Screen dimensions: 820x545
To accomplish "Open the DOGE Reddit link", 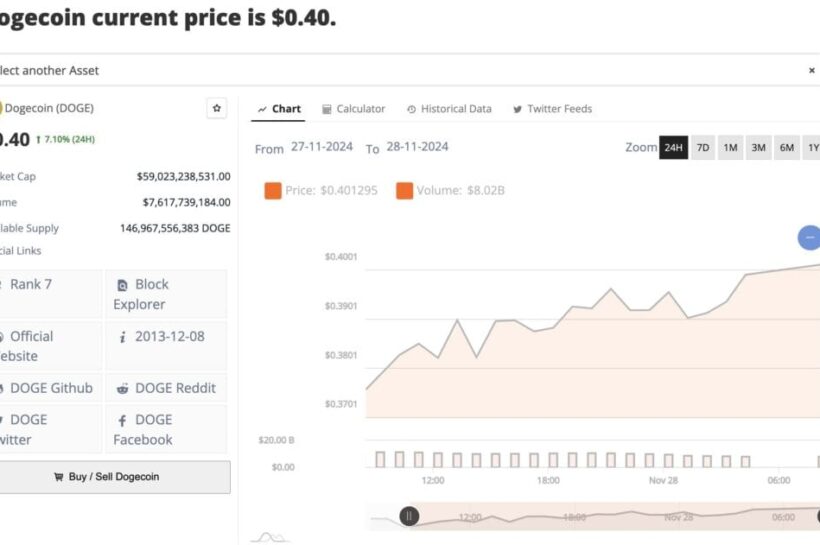I will [166, 388].
